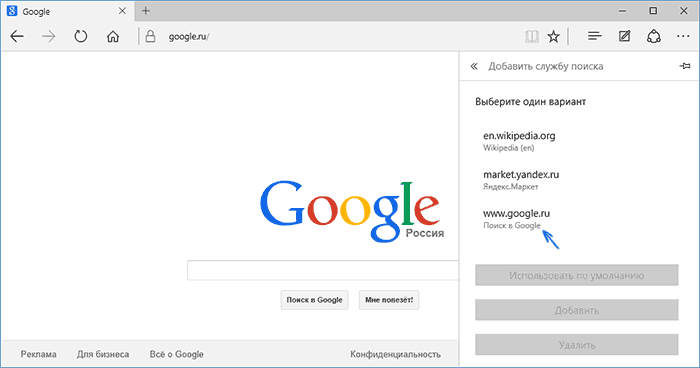
Task: Maximize the browser window
Action: 653,11
